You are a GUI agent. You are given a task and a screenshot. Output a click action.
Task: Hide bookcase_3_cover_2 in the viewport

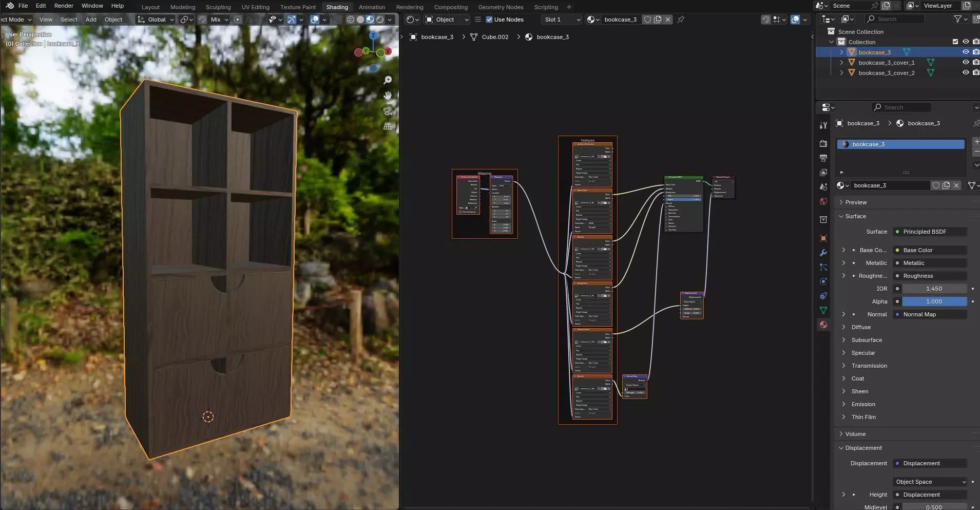pyautogui.click(x=966, y=72)
